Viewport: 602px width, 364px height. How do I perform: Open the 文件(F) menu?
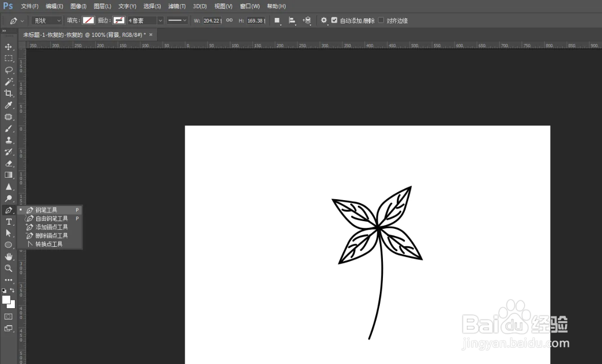30,6
